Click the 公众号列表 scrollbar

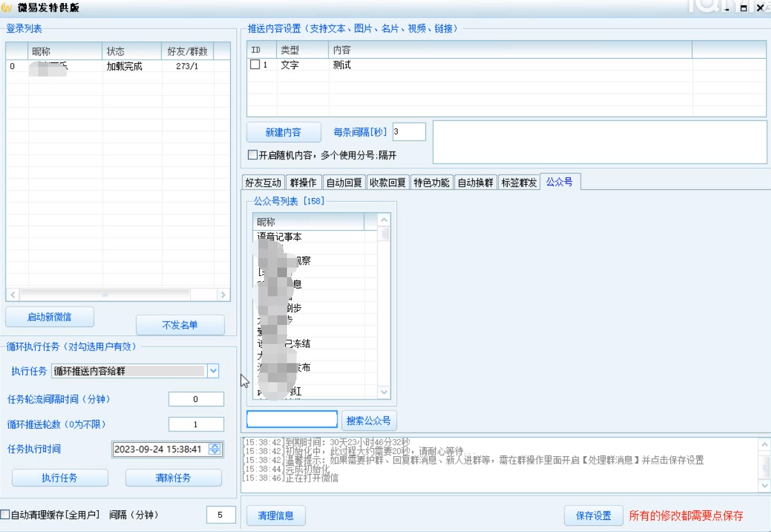[385, 306]
